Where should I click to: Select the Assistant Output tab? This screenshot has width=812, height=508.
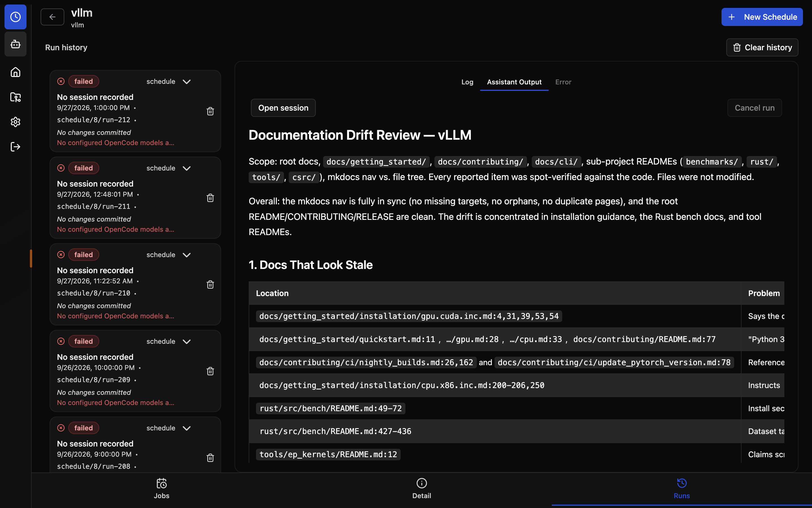514,82
